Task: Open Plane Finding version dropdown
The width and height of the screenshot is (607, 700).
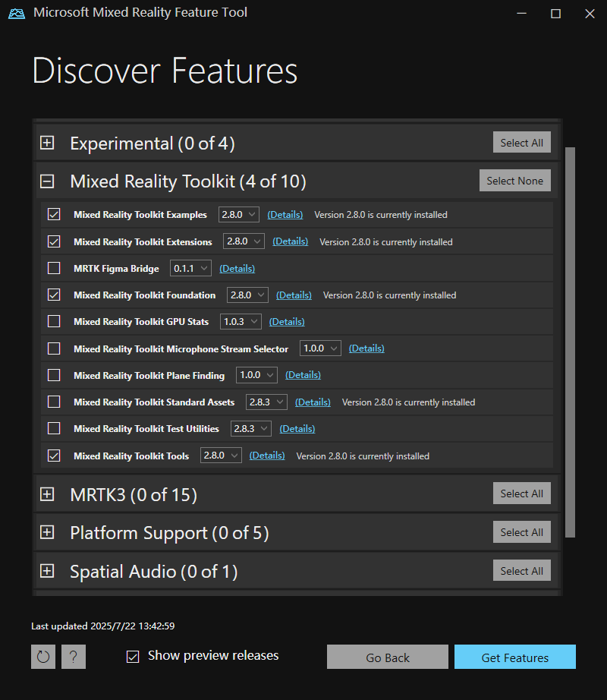Action: [x=256, y=375]
